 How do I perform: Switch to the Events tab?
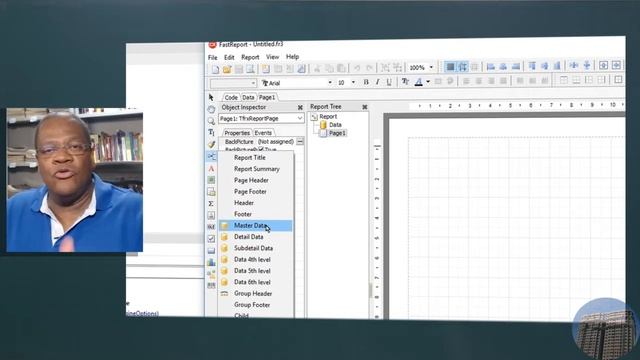click(263, 133)
